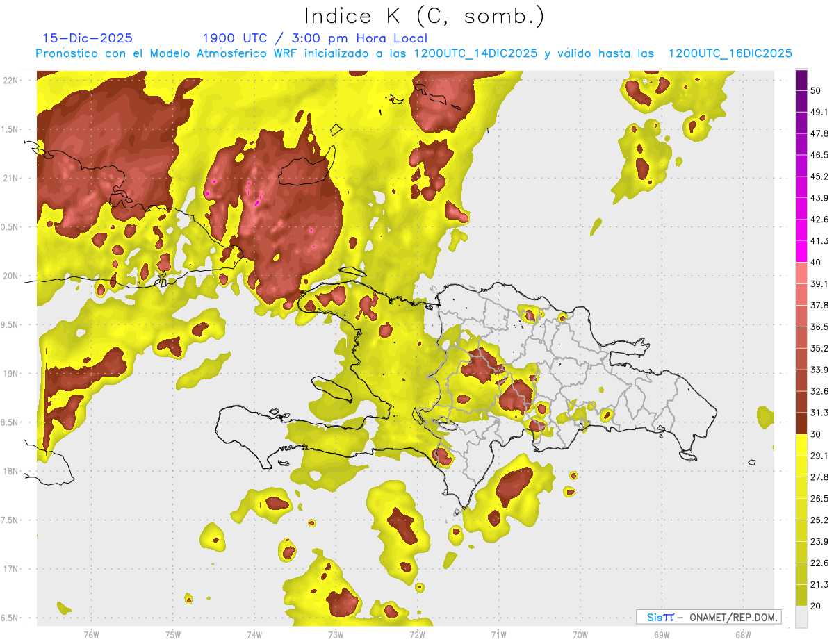This screenshot has height=644, width=834.
Task: Click the longitude label "71W"
Action: [498, 635]
